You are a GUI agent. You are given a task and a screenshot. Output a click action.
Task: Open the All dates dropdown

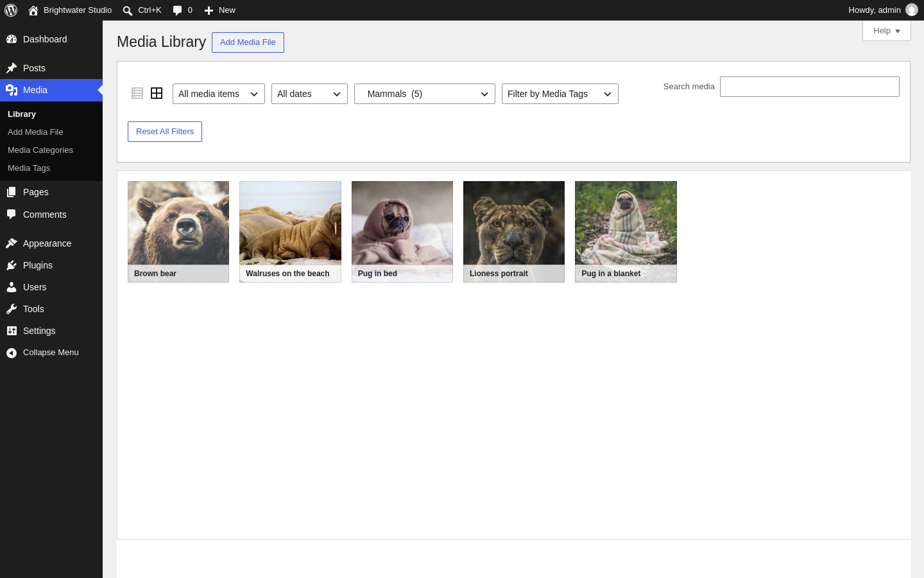(309, 94)
